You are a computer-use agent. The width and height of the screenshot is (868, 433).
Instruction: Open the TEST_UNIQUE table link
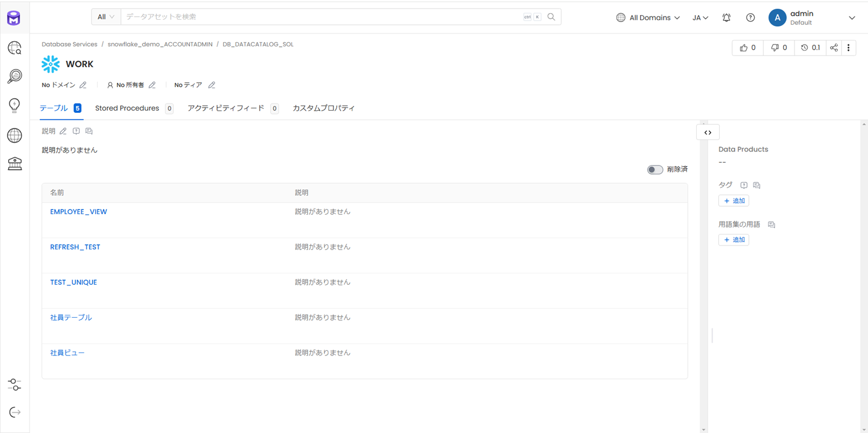tap(73, 282)
